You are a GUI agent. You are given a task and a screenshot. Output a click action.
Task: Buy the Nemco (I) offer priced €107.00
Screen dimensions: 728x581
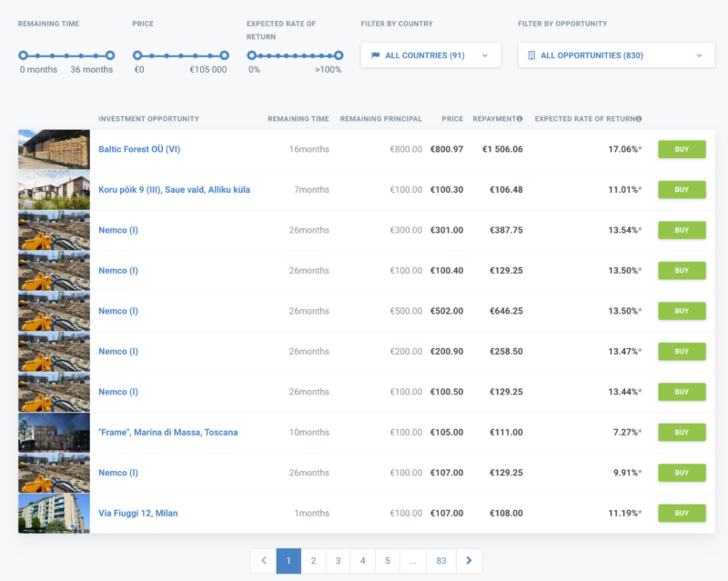coord(682,473)
